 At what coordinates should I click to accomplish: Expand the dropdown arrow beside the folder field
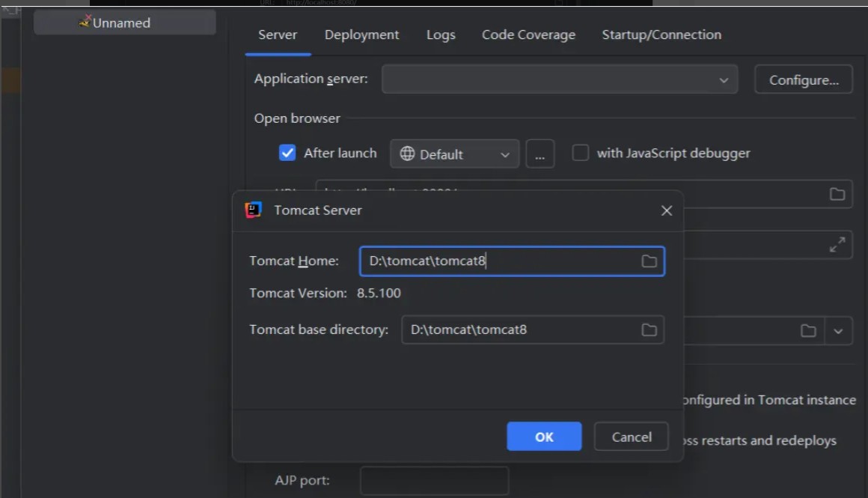838,331
